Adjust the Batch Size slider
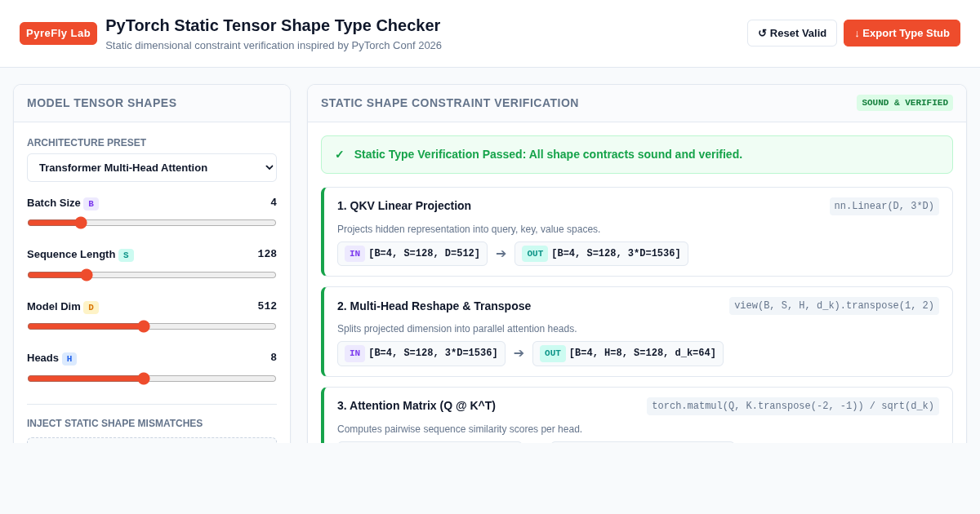This screenshot has width=980, height=514. (152, 223)
